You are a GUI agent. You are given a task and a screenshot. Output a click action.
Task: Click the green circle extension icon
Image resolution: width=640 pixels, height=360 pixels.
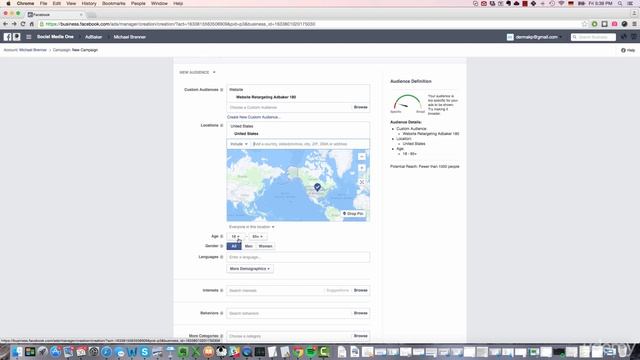click(x=594, y=24)
